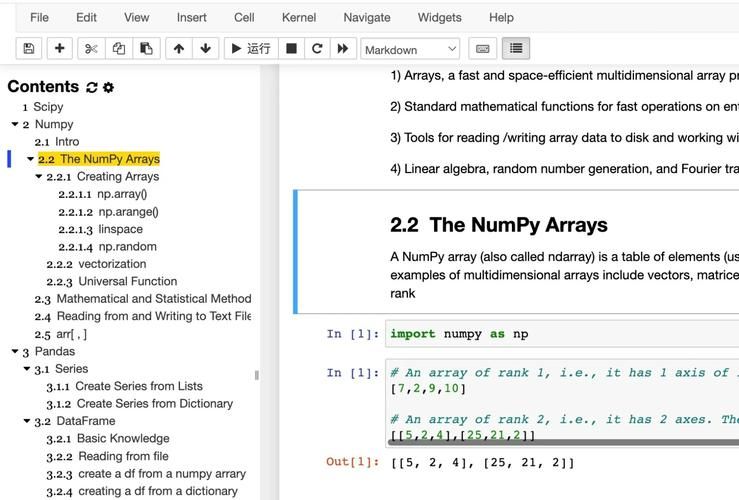Screen dimensions: 739x500
Task: Go to 3.1.2 Create Series from Dictionary
Action: (x=140, y=403)
